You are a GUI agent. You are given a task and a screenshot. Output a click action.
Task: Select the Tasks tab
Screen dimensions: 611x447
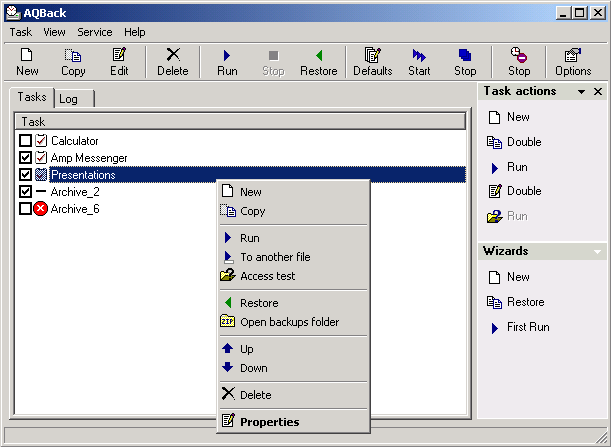point(32,97)
